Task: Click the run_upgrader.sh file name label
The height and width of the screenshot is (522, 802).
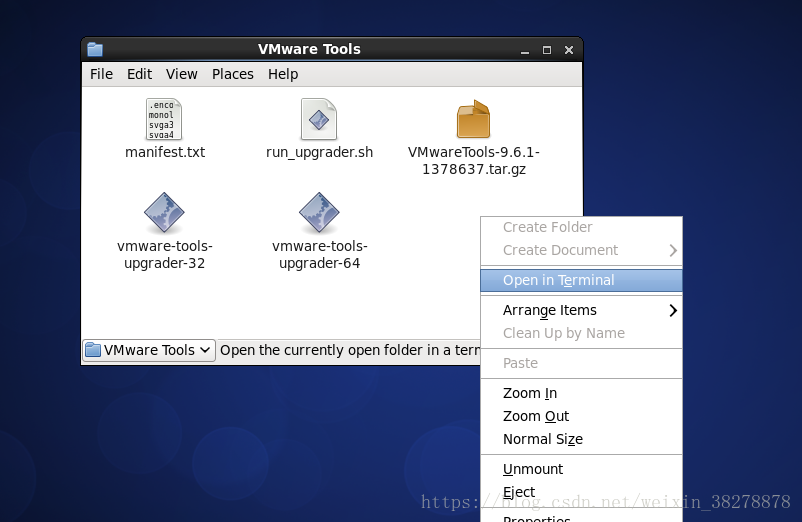Action: click(x=319, y=152)
